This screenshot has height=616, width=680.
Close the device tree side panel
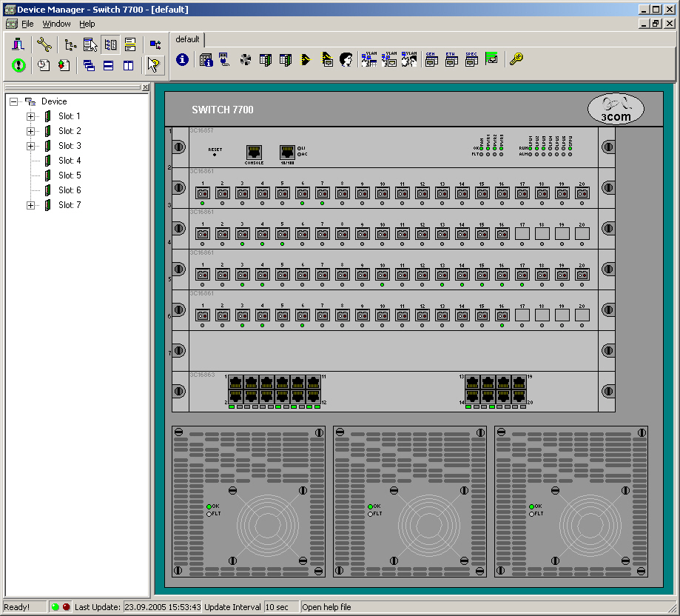145,87
